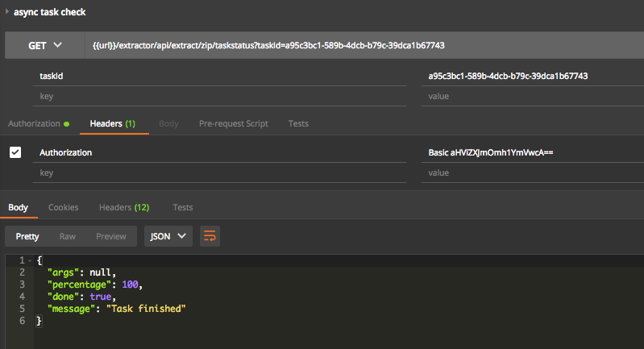Select the request Headers (1) tab

coord(112,123)
